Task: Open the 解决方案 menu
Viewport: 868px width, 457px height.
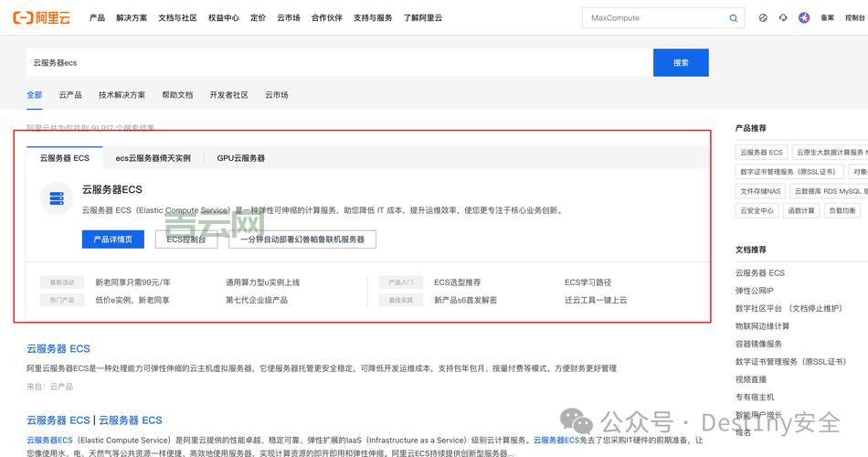Action: point(132,17)
